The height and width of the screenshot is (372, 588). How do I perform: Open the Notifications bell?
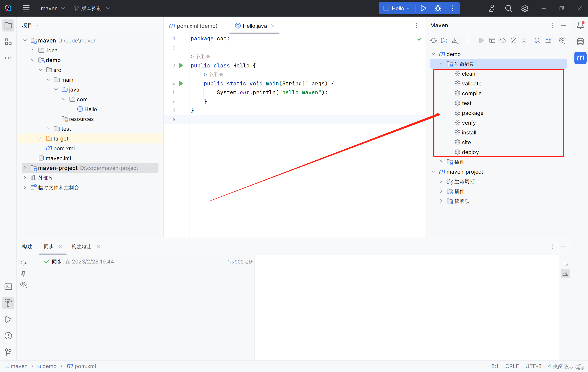point(580,25)
